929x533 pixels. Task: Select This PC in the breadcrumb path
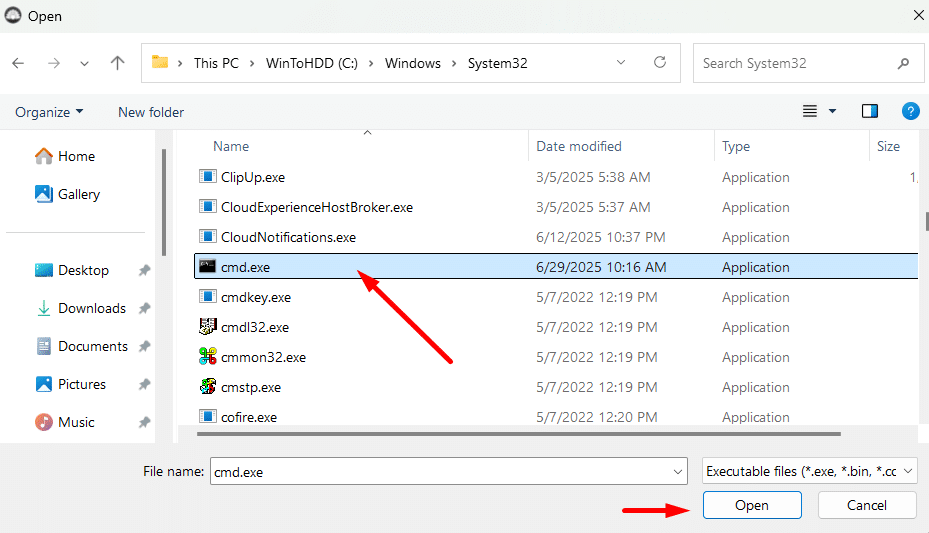pos(216,63)
